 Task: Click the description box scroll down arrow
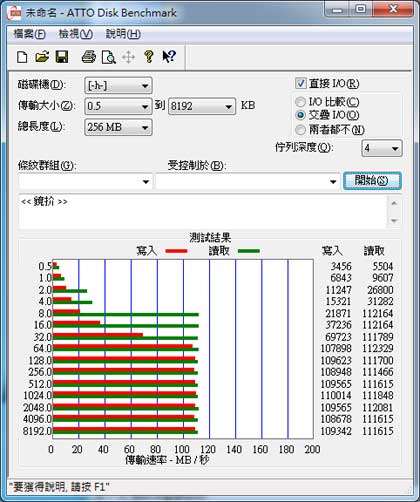[x=394, y=221]
